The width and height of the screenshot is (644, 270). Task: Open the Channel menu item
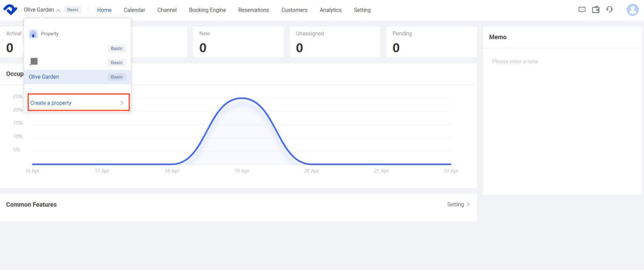point(167,10)
